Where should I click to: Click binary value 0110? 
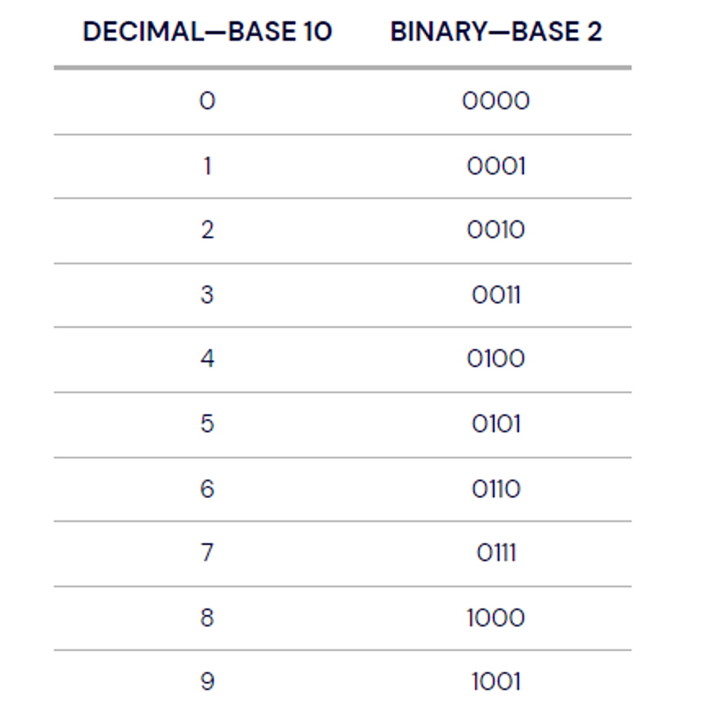click(x=496, y=489)
